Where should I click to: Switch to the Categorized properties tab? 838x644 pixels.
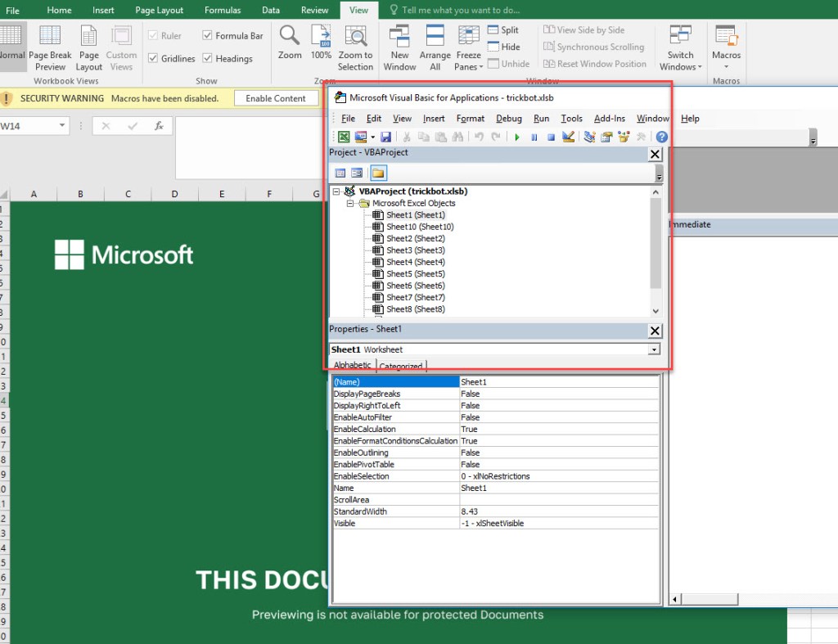[x=401, y=366]
